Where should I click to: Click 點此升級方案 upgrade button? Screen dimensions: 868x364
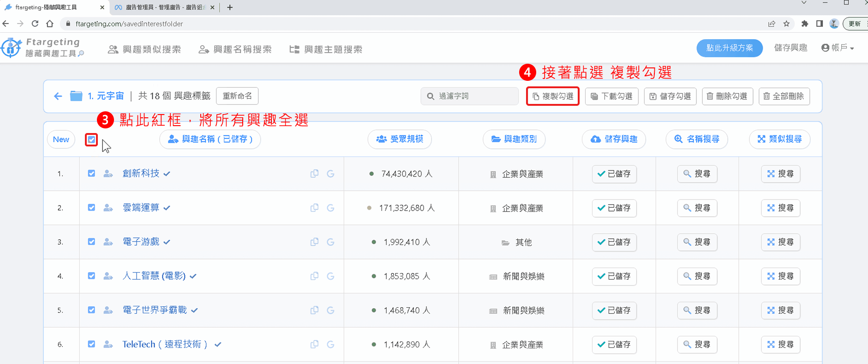[730, 48]
